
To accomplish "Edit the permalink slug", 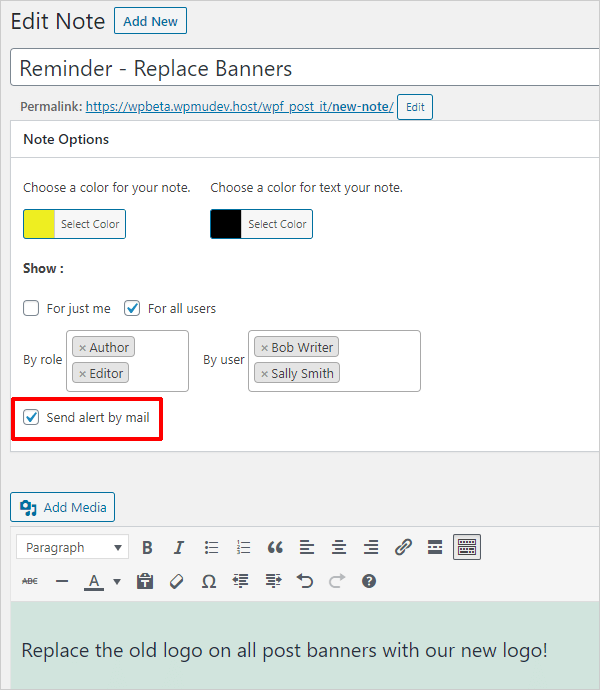I will pos(415,107).
